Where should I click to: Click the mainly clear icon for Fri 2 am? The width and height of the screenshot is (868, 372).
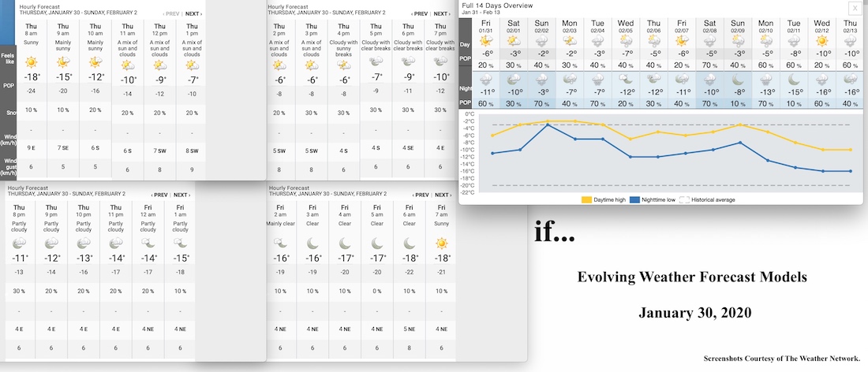[x=280, y=242]
